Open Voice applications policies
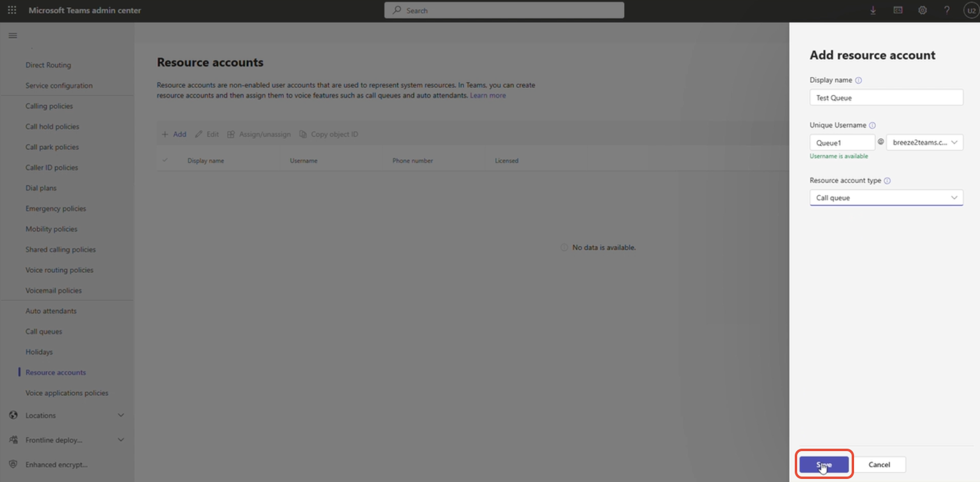The height and width of the screenshot is (482, 980). point(67,393)
